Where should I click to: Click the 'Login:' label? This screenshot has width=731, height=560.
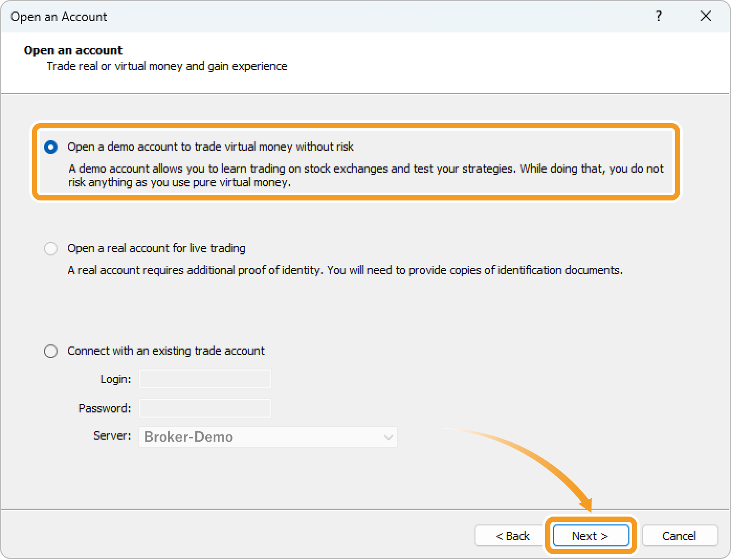point(116,379)
